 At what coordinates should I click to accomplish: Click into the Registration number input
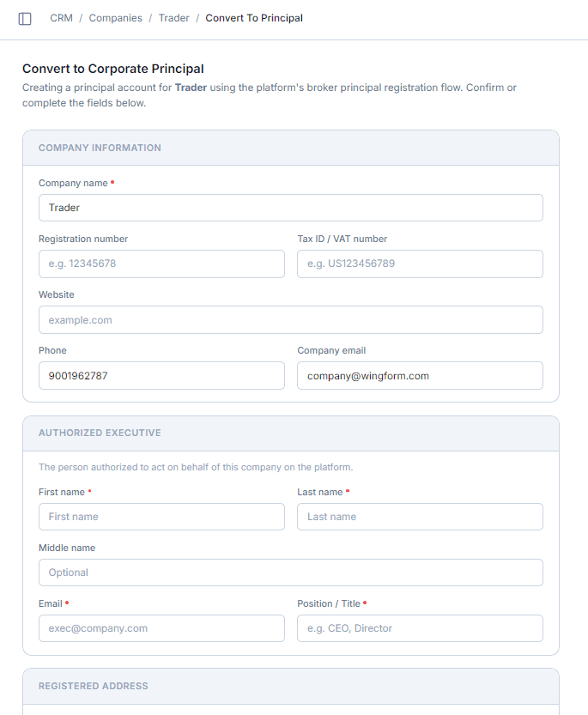point(161,264)
